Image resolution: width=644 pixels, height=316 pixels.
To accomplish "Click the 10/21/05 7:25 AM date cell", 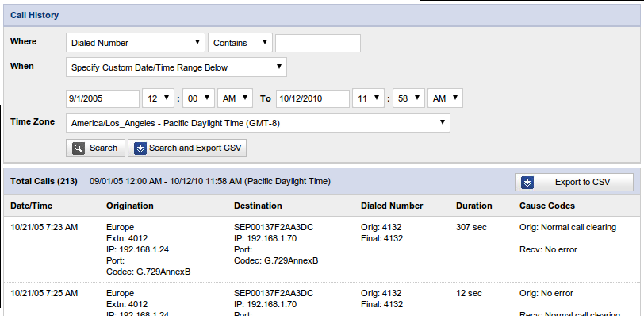I will click(44, 294).
